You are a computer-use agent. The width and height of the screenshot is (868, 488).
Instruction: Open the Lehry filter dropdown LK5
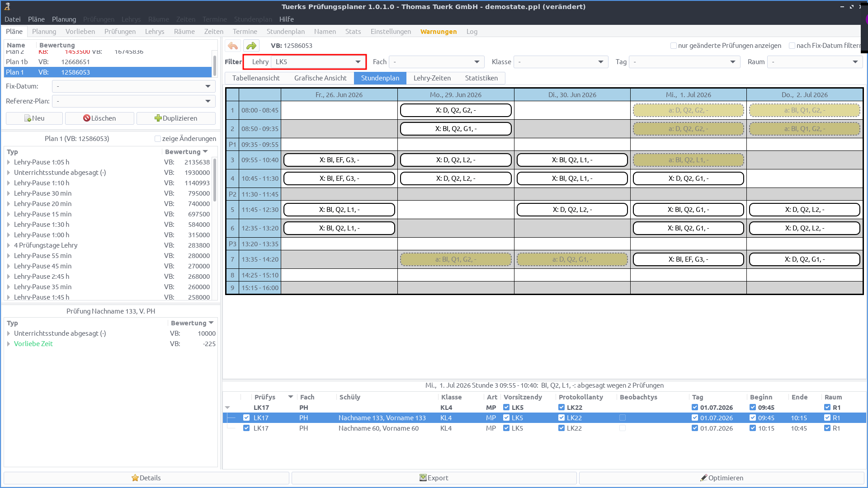[318, 62]
